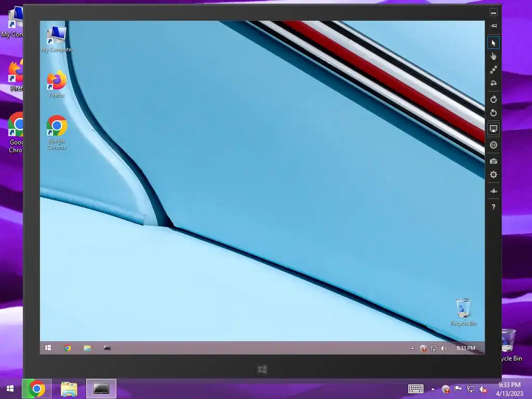
Task: Select mouse mode arrow in simulator toolbar
Action: point(494,43)
